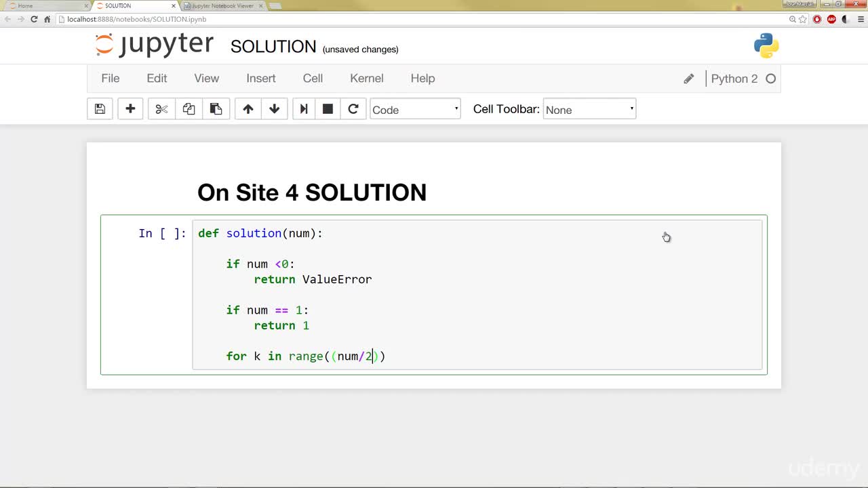Run cell with the step-forward icon
868x488 pixels.
click(304, 109)
